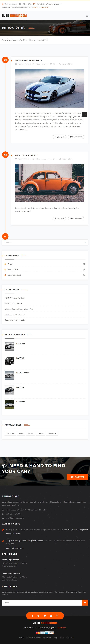Open the BMW X5 vehicle thumbnail
Viewport: 90px width, 644px height.
9,361
